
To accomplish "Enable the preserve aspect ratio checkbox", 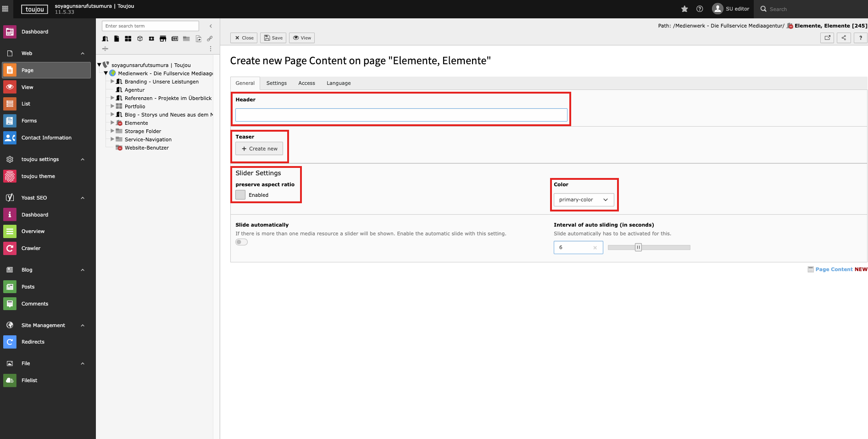I will (240, 195).
